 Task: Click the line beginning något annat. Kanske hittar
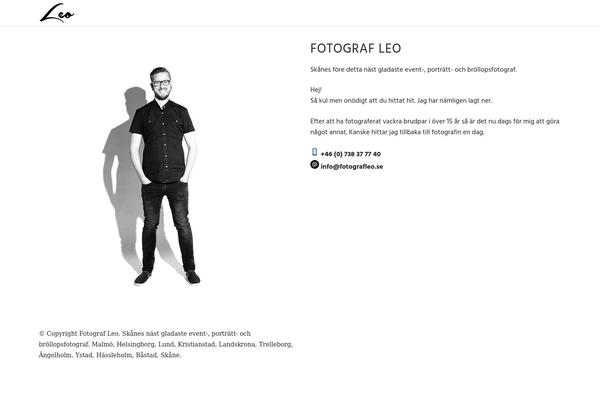397,132
